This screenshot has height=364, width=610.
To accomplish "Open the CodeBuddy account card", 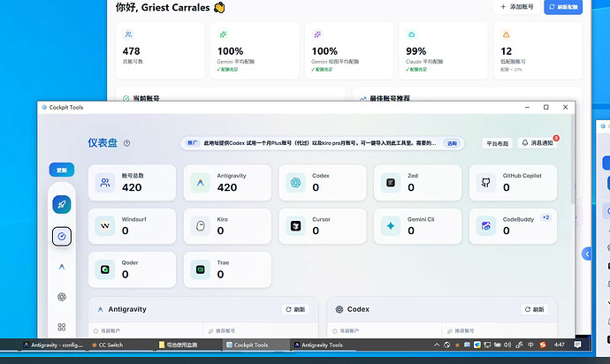I will 513,226.
